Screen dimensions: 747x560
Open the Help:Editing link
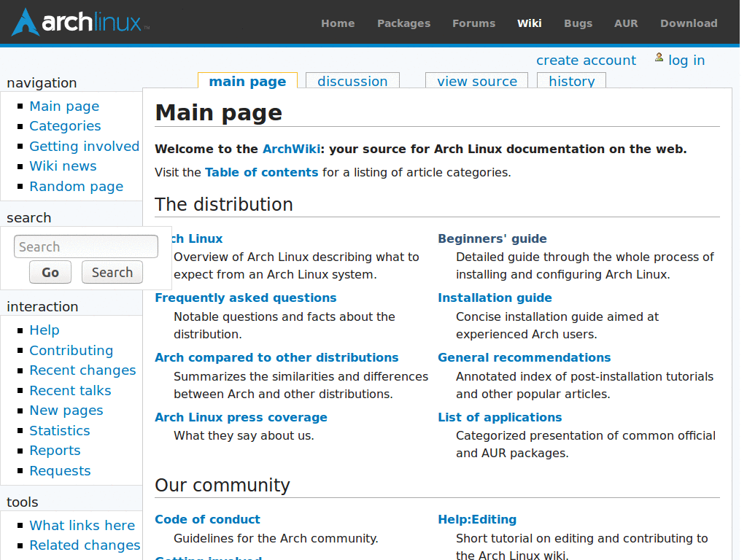pos(477,519)
